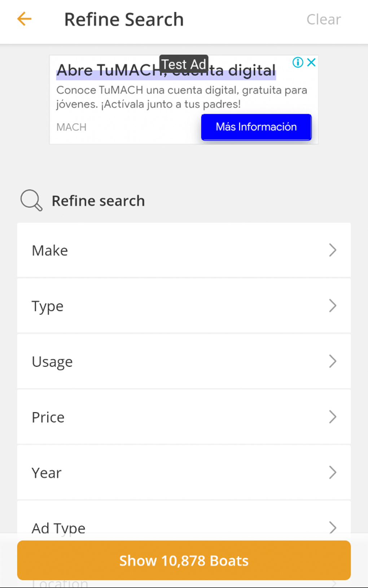Click the ad info icon
The width and height of the screenshot is (368, 588).
click(x=298, y=62)
